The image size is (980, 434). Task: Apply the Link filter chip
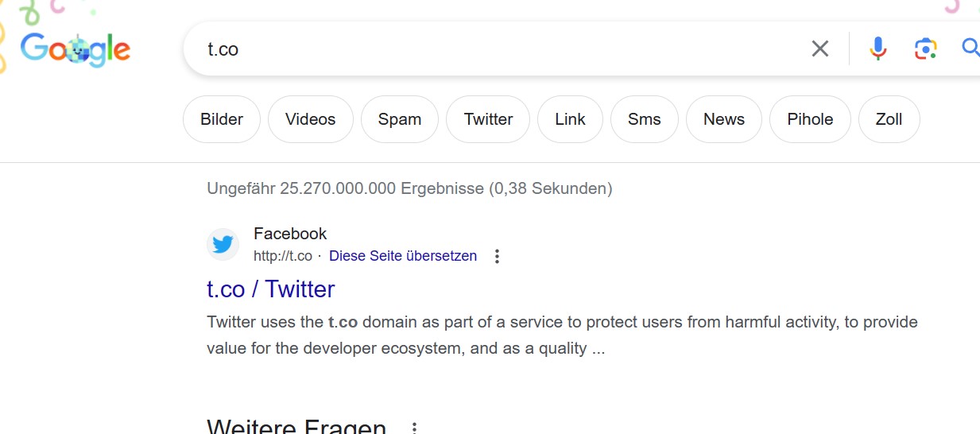570,119
